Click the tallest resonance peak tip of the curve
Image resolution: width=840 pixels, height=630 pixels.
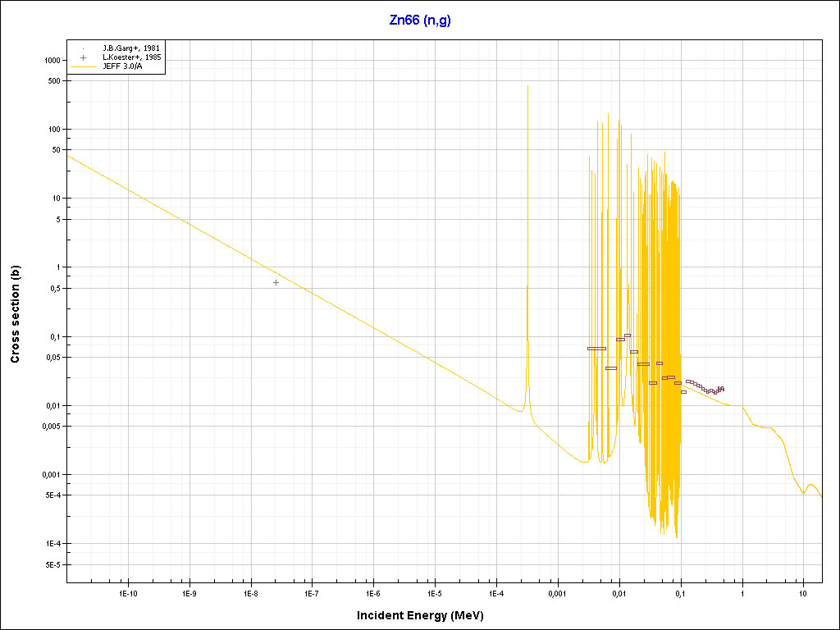527,85
